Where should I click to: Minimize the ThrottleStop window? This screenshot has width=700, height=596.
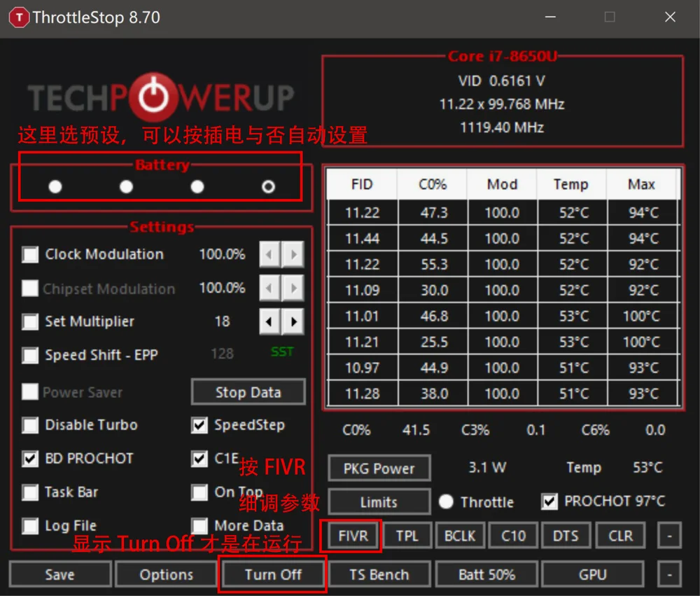(x=550, y=18)
